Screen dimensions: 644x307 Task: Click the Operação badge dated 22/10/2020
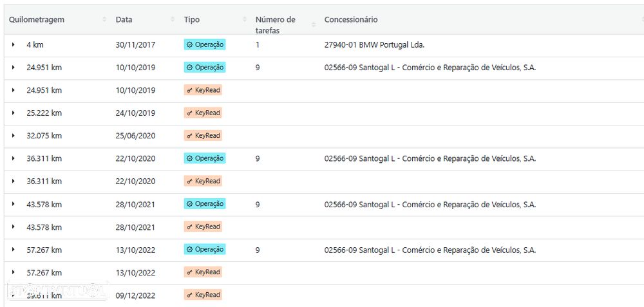[205, 158]
